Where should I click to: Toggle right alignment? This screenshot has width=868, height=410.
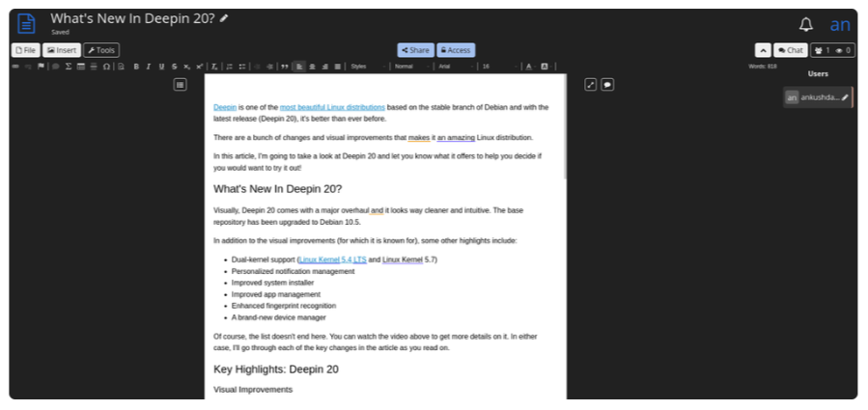click(x=325, y=67)
